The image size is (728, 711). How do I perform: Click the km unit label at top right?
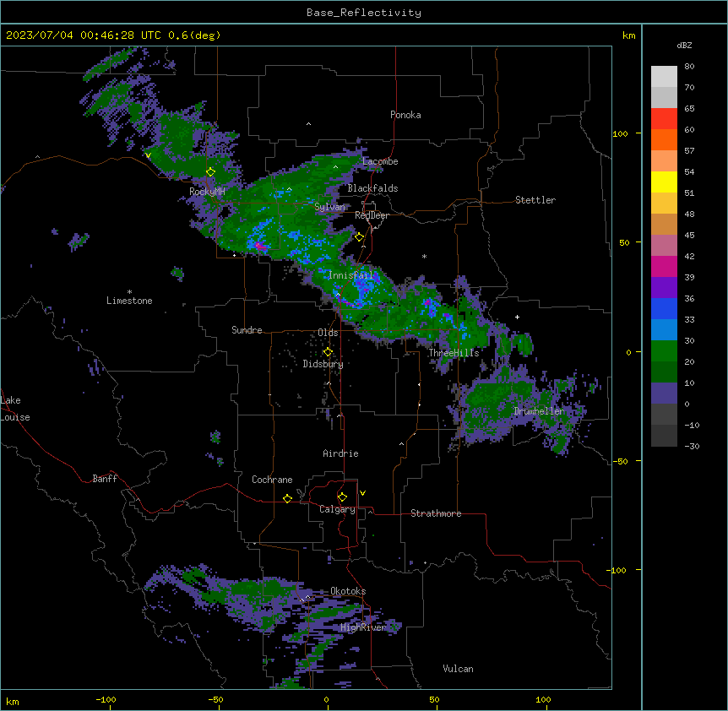tap(628, 35)
